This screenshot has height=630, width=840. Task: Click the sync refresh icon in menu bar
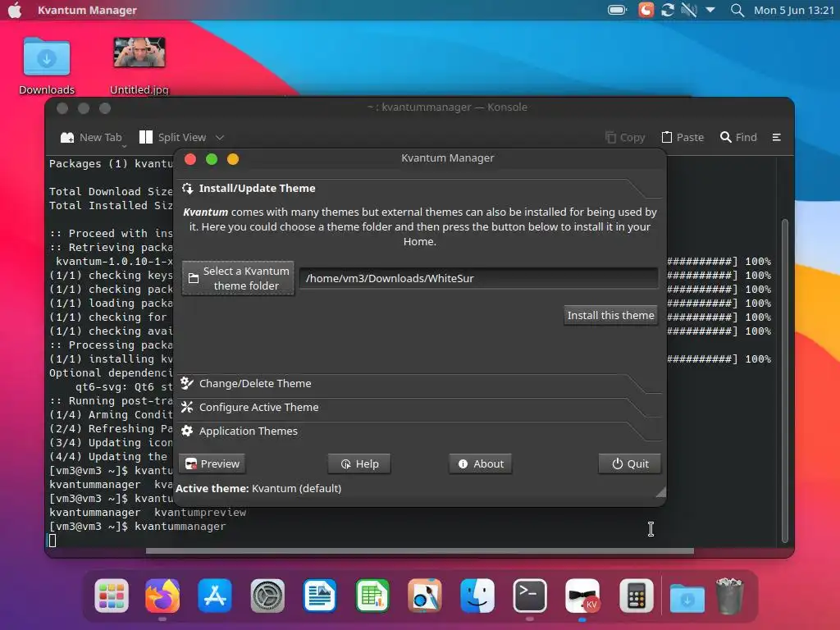668,10
